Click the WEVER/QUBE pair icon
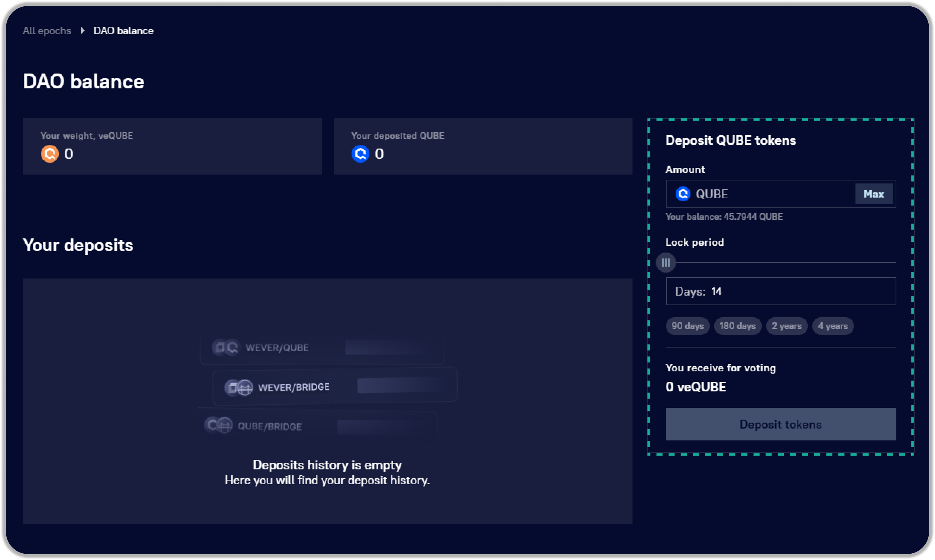The width and height of the screenshot is (935, 560). 226,347
